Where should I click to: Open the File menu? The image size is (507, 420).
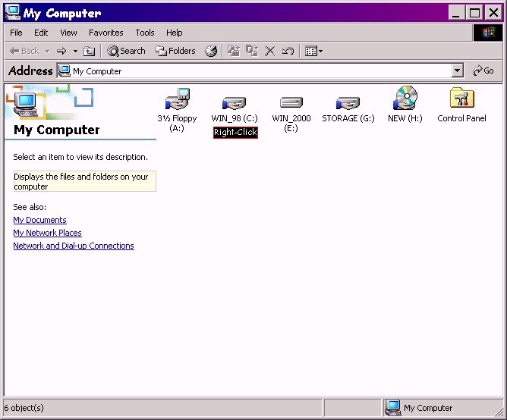click(16, 33)
